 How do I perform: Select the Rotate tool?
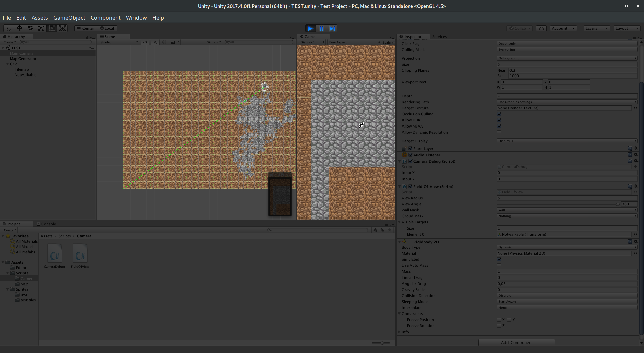[x=30, y=28]
